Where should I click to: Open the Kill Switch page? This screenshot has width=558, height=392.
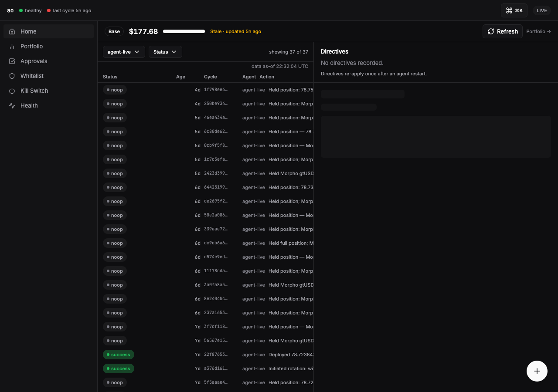click(x=48, y=91)
